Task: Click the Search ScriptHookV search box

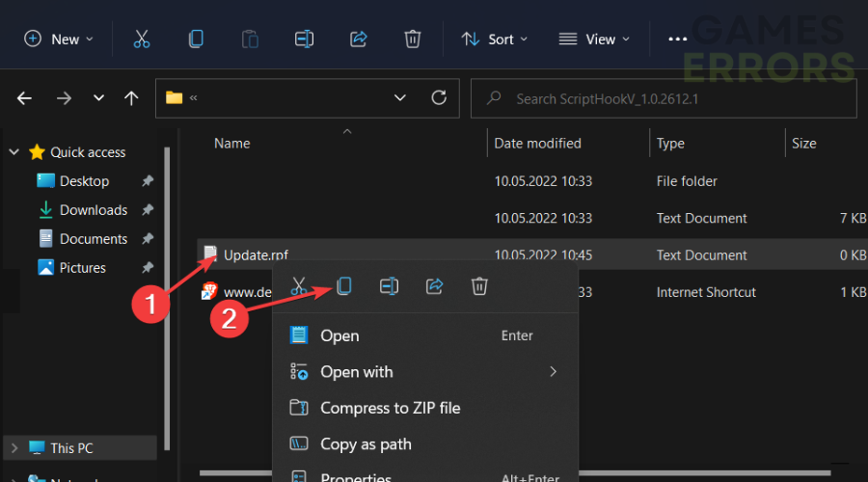Action: [665, 97]
